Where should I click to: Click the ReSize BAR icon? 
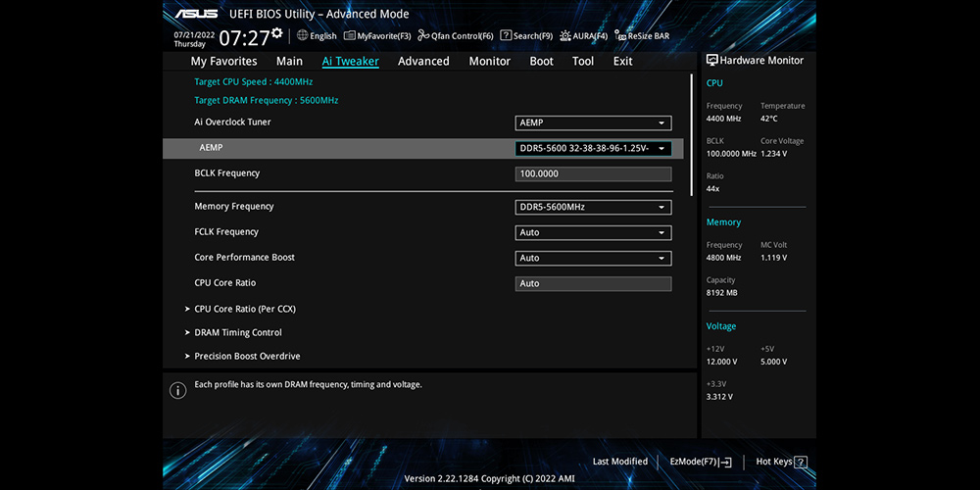(620, 35)
